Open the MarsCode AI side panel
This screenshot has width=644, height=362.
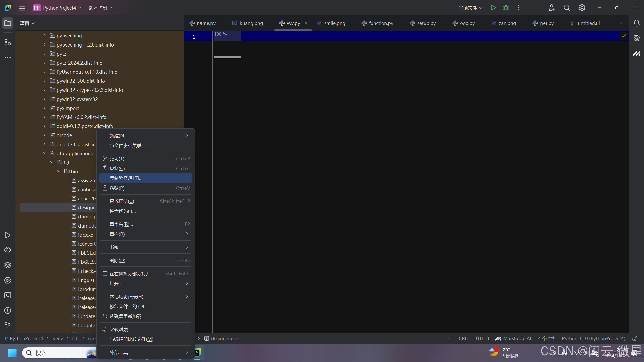(637, 53)
